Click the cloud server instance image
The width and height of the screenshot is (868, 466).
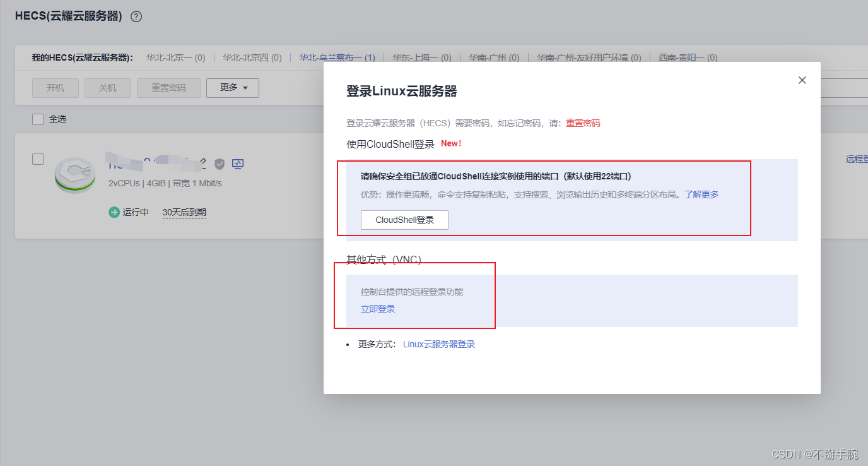coord(75,175)
